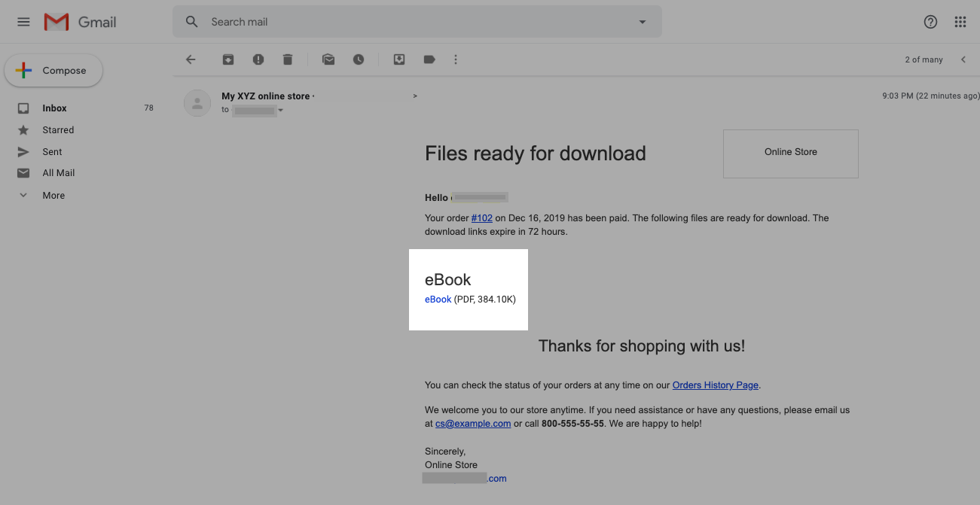Image resolution: width=980 pixels, height=505 pixels.
Task: Mark the email as unread
Action: click(328, 59)
